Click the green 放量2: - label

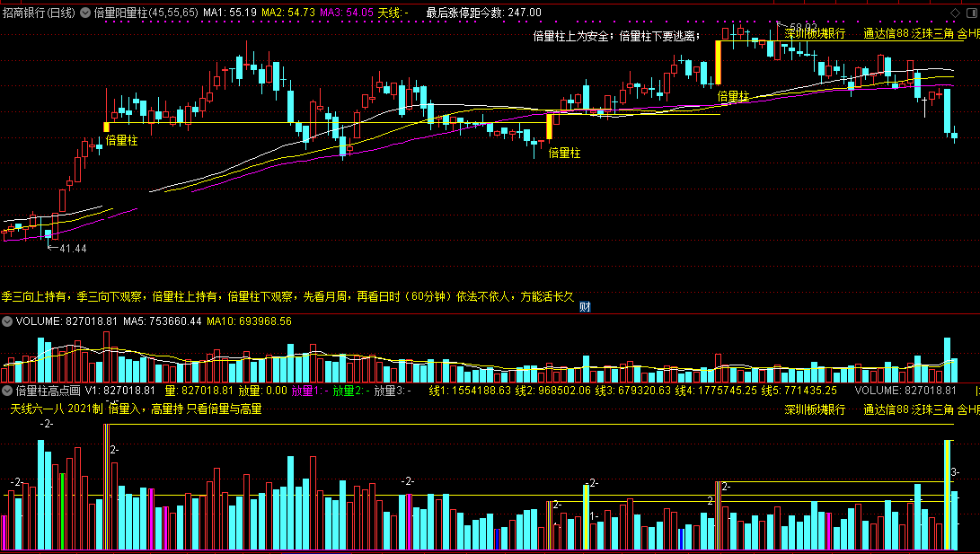[x=351, y=391]
